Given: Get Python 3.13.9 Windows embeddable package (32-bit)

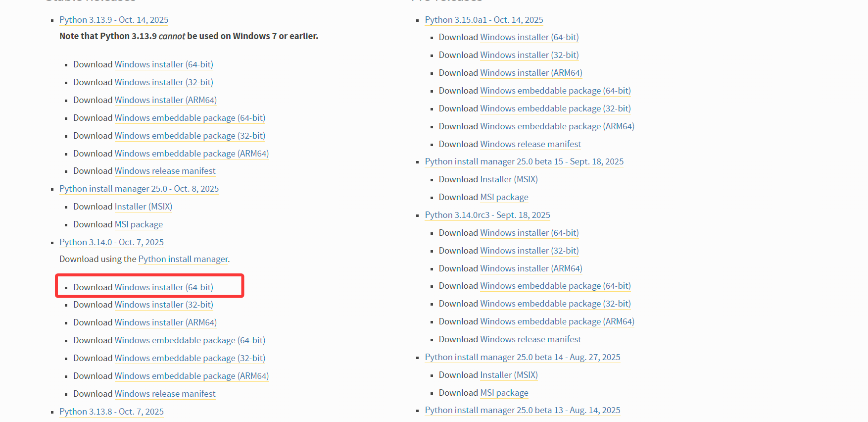Looking at the screenshot, I should [190, 136].
